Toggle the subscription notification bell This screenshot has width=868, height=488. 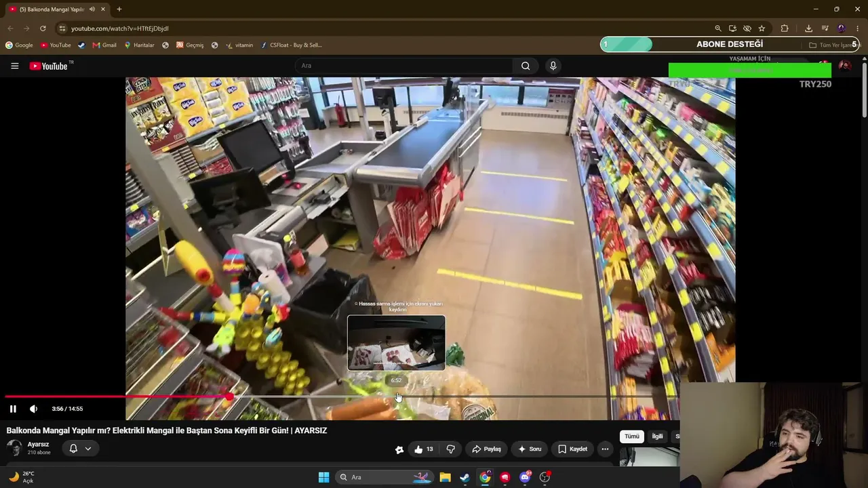pyautogui.click(x=73, y=448)
